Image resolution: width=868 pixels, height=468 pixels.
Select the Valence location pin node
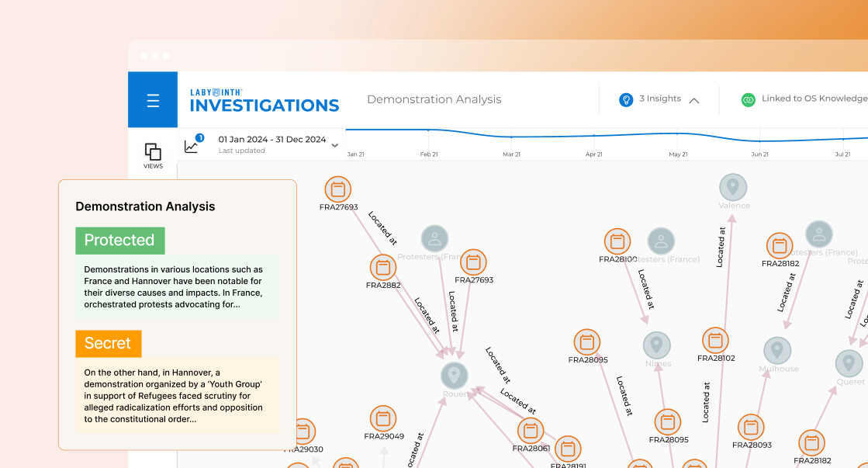pos(733,188)
